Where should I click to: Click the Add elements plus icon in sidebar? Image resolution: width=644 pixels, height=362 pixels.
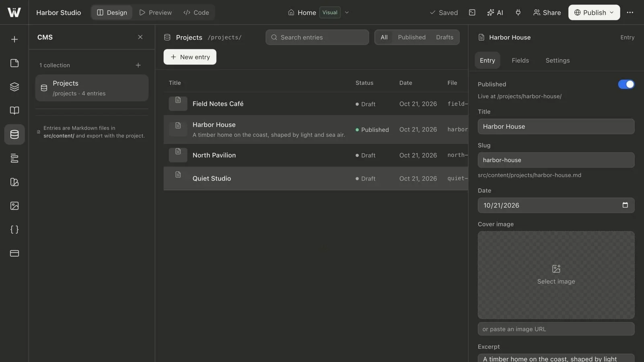click(x=14, y=39)
